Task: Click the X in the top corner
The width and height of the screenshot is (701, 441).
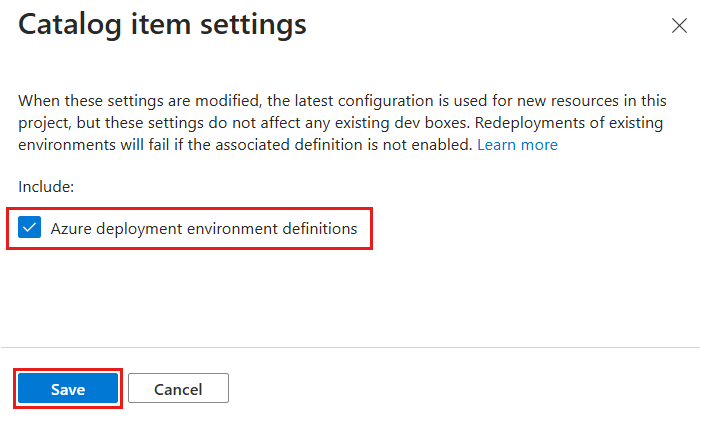Action: pyautogui.click(x=679, y=26)
